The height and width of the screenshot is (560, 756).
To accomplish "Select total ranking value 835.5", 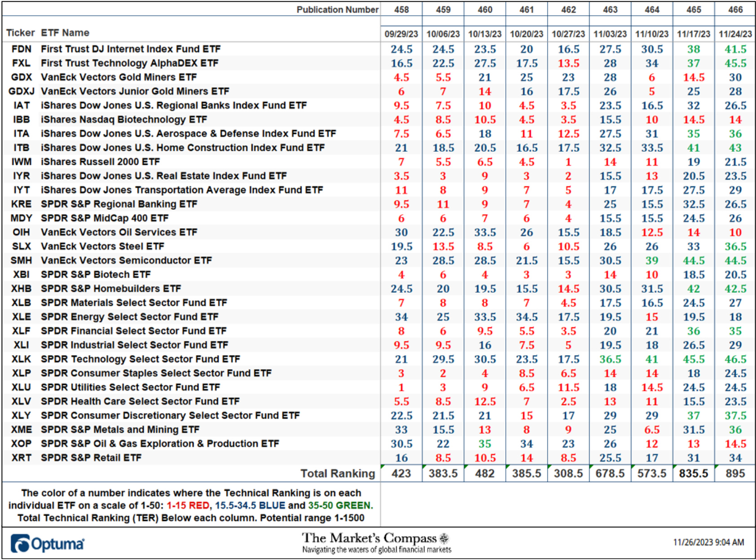I will coord(694,473).
